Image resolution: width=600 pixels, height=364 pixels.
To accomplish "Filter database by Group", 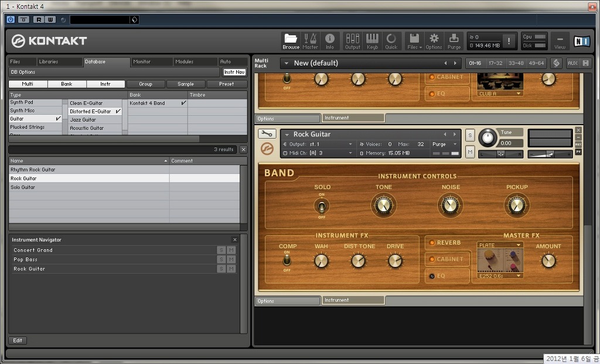I will [x=146, y=84].
